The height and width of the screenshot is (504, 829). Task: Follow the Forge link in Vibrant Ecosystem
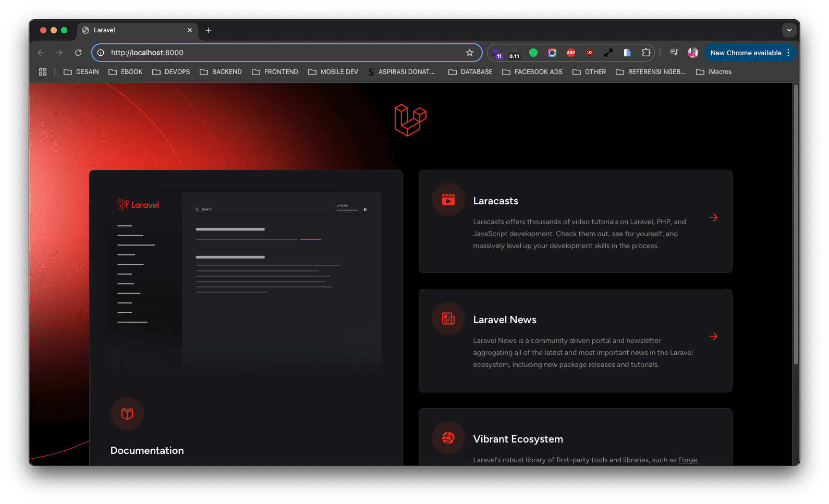coord(687,460)
